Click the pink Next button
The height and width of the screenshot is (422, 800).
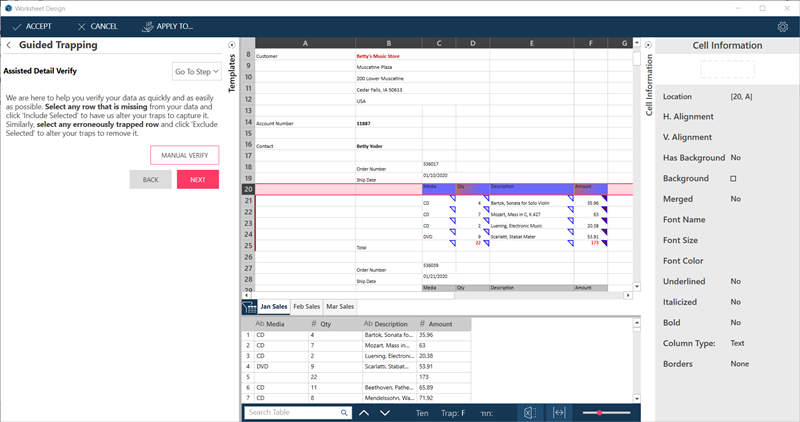pos(197,179)
